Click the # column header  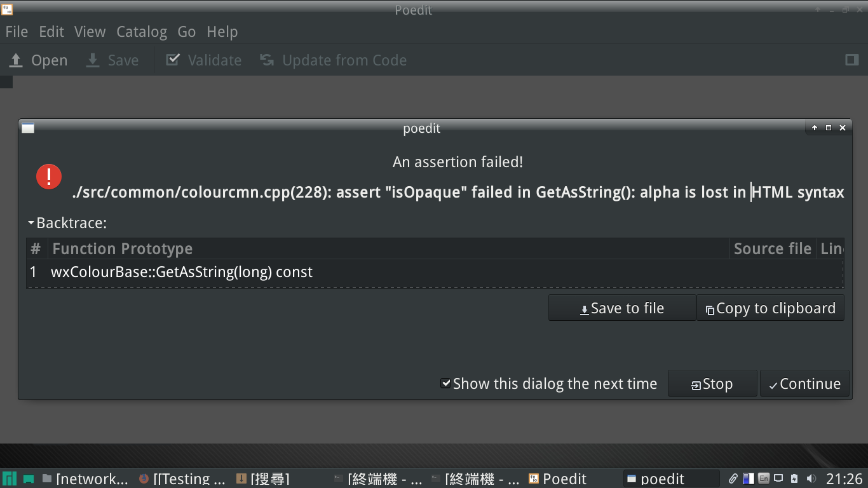(36, 248)
